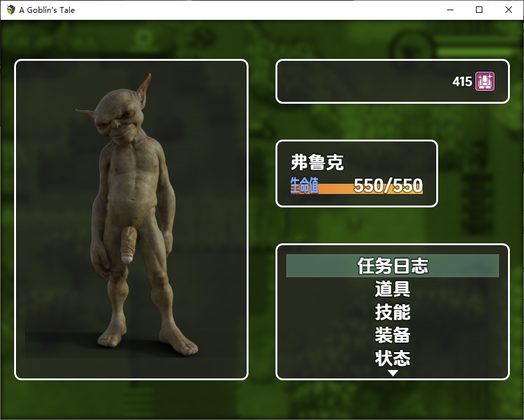Maximize the game window
This screenshot has height=420, width=524.
point(479,10)
